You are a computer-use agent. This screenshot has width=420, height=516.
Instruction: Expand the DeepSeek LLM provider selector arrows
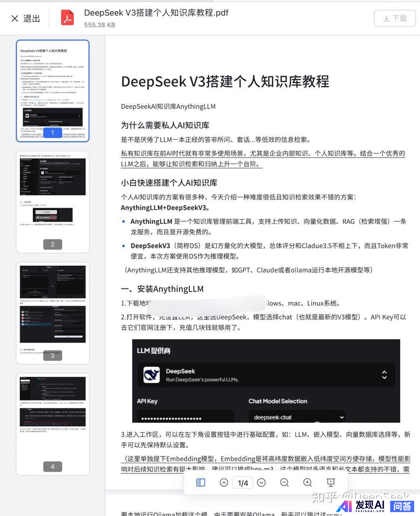pos(384,375)
